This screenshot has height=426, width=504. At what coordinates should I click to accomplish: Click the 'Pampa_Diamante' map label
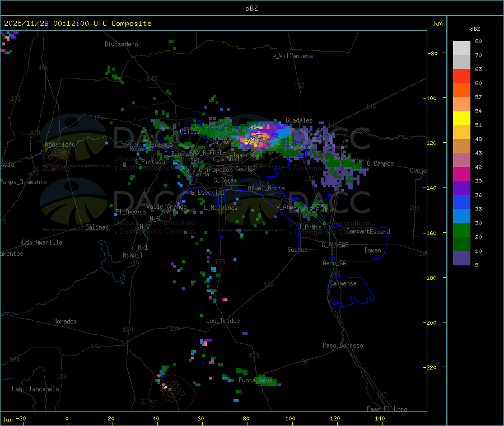point(24,182)
